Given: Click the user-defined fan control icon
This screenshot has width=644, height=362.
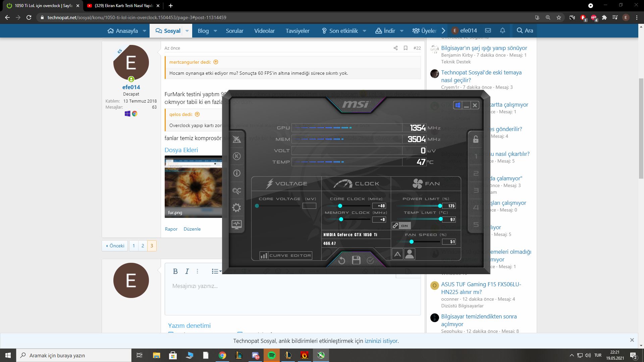Looking at the screenshot, I should 410,254.
